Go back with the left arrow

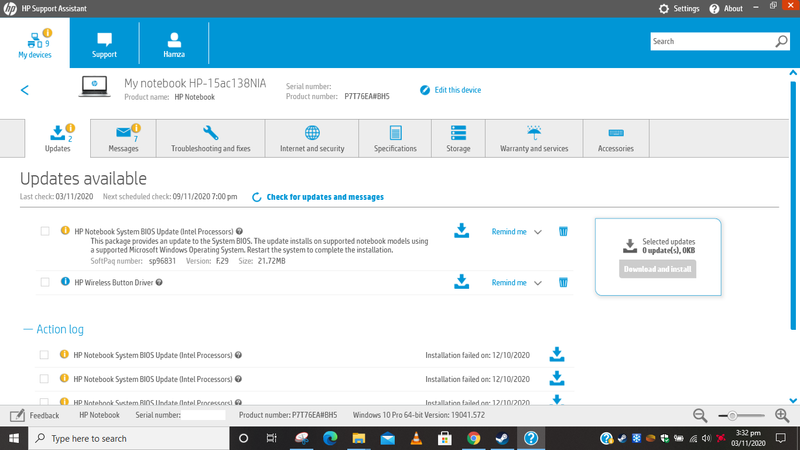tap(24, 90)
